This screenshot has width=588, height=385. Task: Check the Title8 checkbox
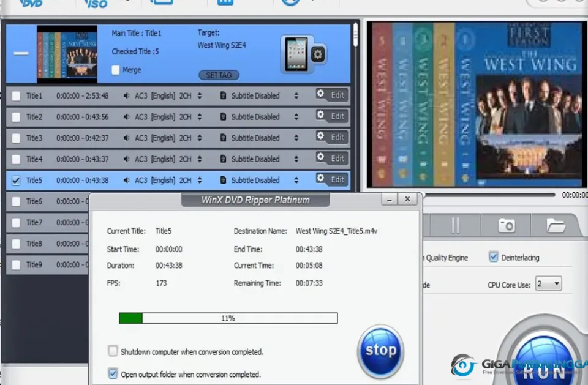(16, 244)
